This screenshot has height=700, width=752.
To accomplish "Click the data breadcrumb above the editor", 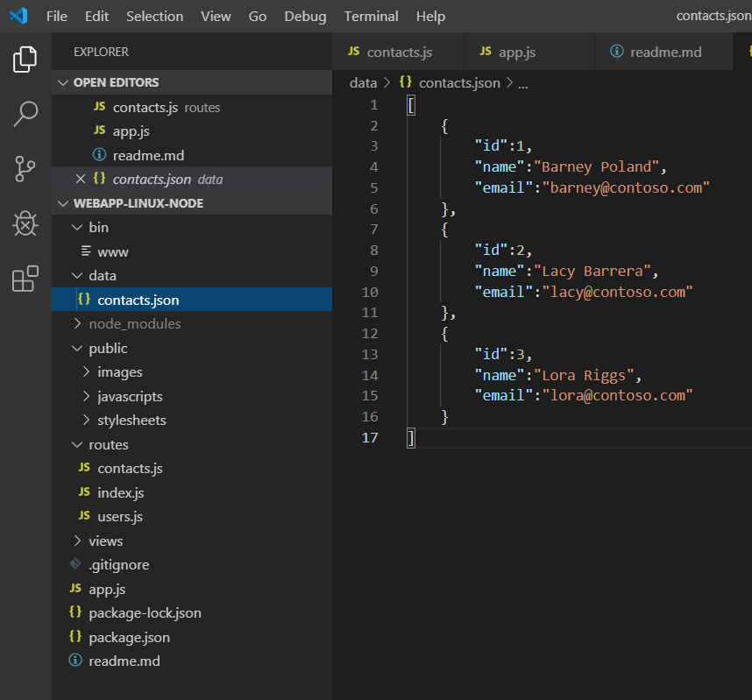I will (x=363, y=82).
